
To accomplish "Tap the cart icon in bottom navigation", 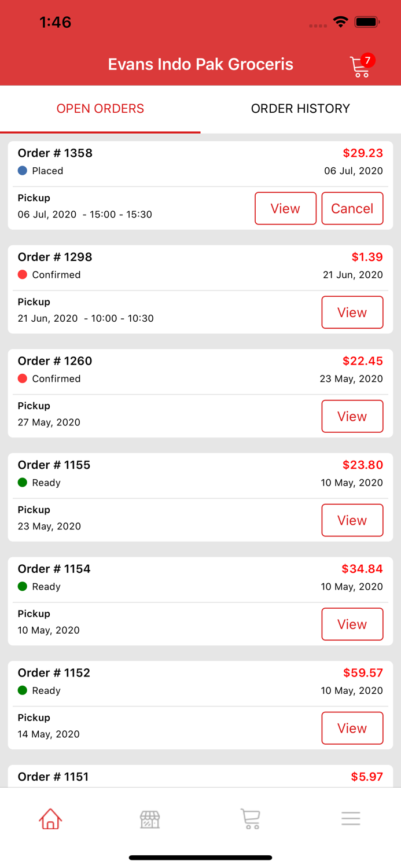I will click(x=250, y=819).
